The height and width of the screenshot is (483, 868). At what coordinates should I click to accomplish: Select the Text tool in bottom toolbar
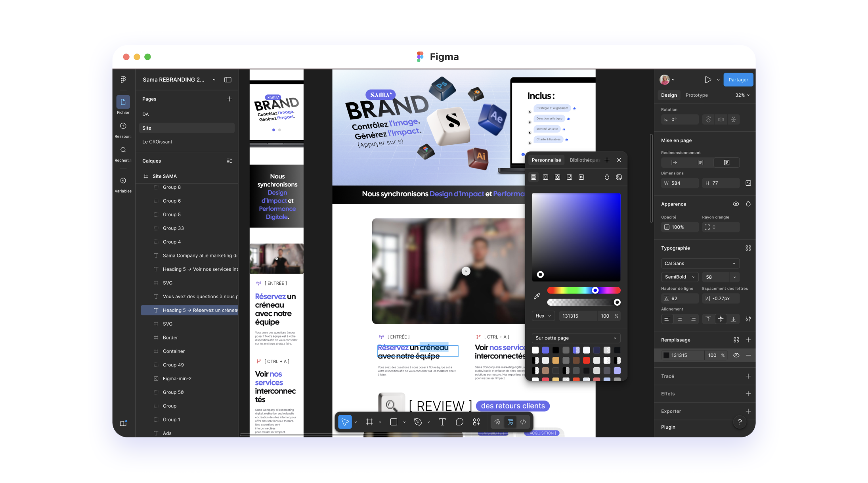click(x=442, y=422)
